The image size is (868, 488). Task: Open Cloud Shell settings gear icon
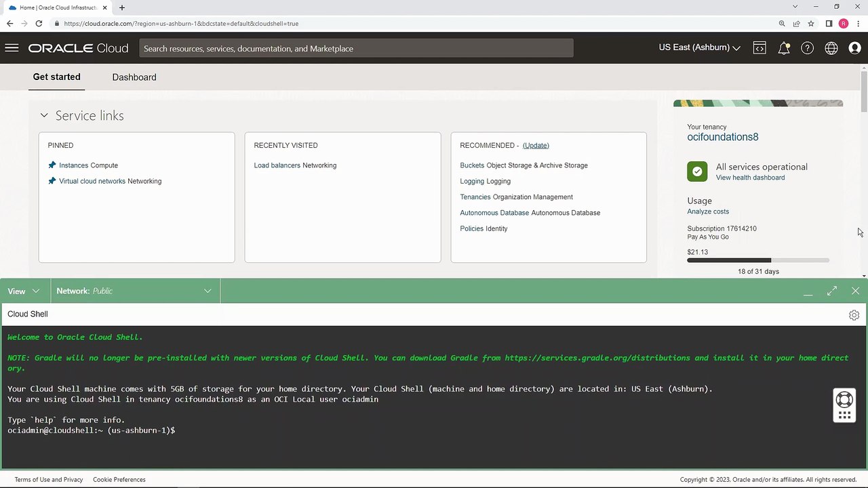pos(854,314)
